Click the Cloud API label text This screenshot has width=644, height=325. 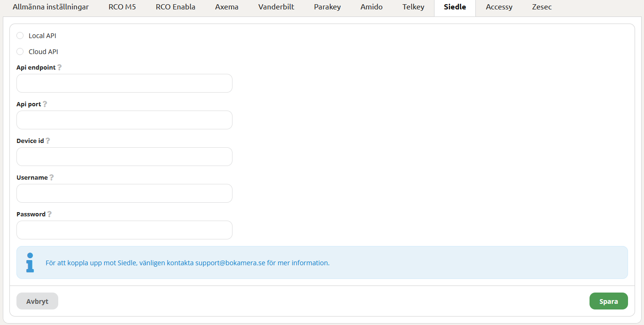(x=43, y=52)
